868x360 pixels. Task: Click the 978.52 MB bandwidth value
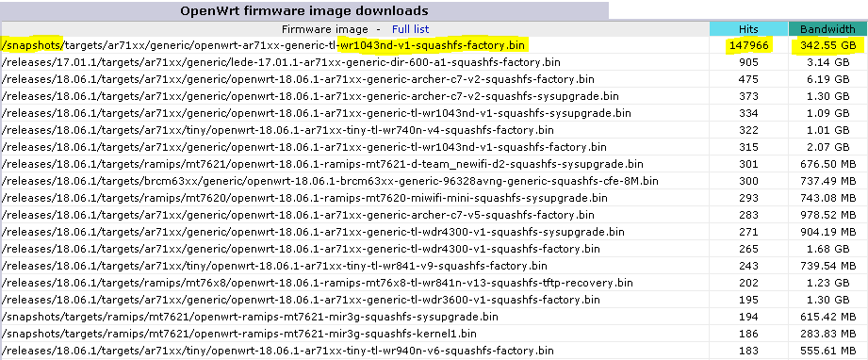tap(828, 215)
